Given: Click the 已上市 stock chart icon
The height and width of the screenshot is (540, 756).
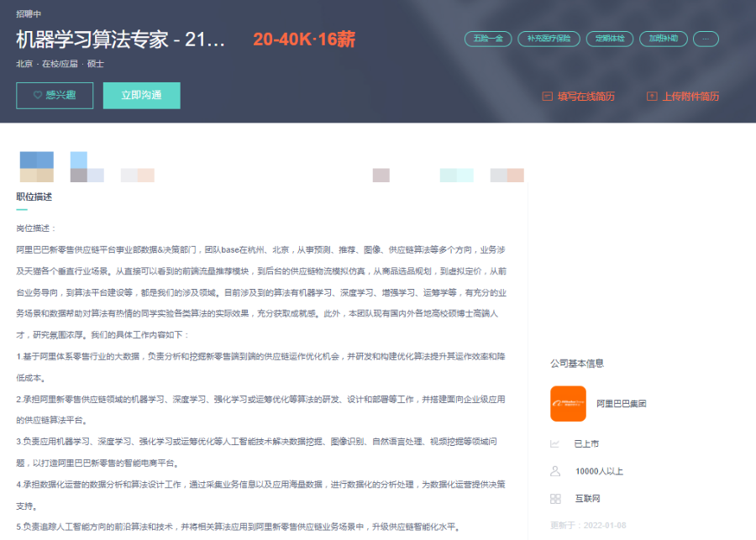Looking at the screenshot, I should [555, 443].
